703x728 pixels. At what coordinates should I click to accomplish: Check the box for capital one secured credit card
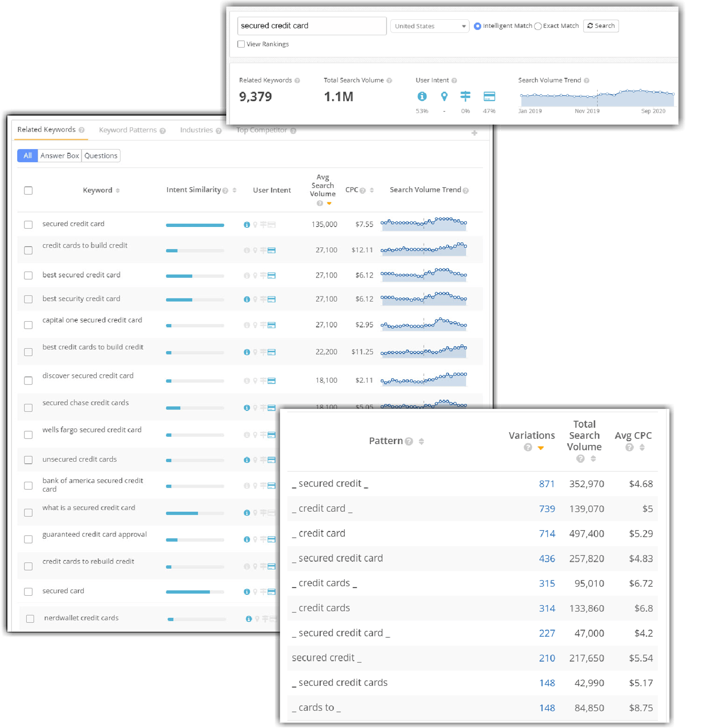click(28, 325)
